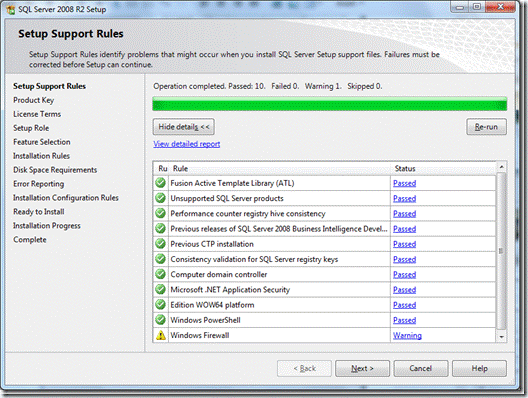Viewport: 528px width, 398px height.
Task: Click the green check icon for Fusion ATL
Action: [161, 183]
